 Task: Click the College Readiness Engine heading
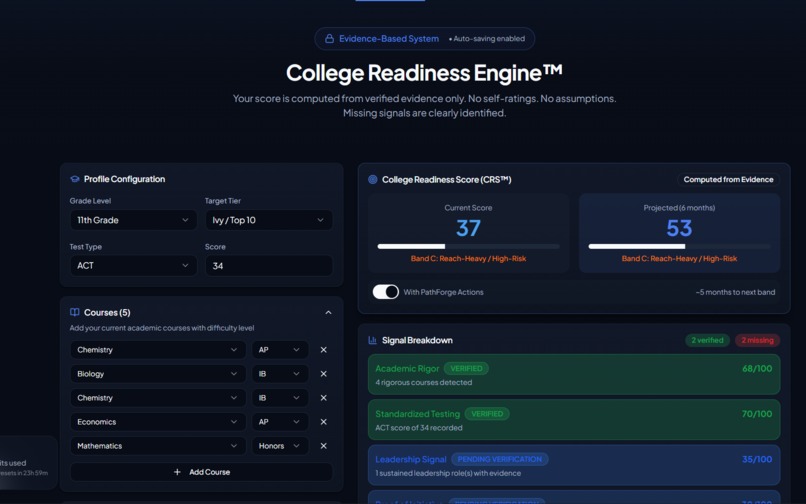[x=424, y=73]
